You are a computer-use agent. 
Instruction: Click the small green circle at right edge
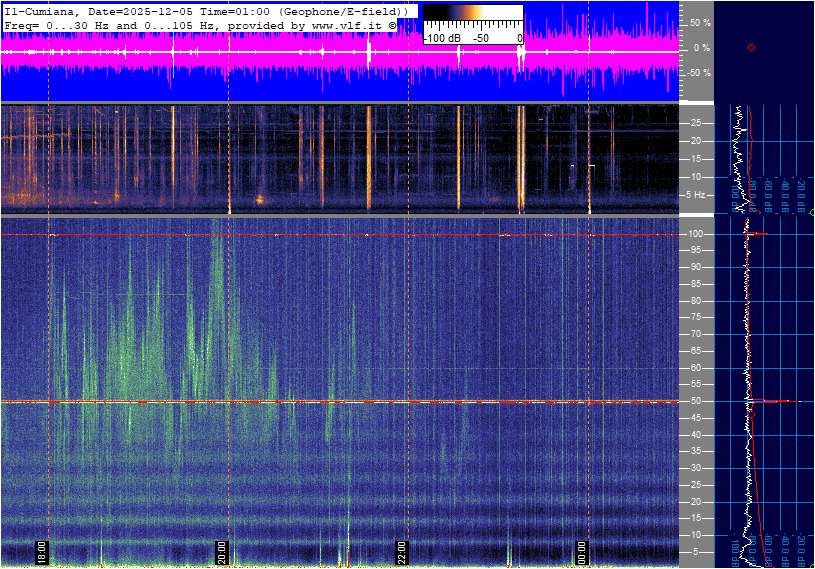click(x=812, y=213)
